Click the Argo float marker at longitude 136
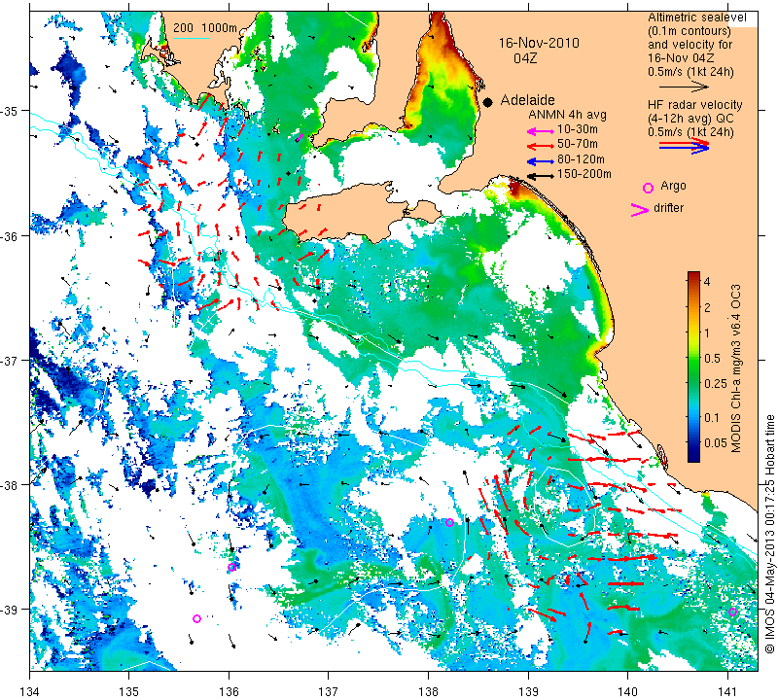Screen dimensions: 778x700 click(231, 567)
